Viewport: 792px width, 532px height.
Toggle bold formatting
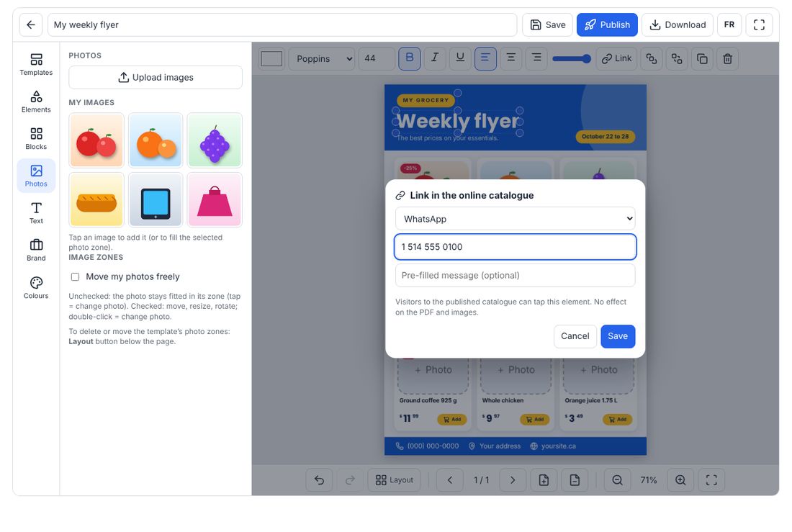(x=410, y=58)
